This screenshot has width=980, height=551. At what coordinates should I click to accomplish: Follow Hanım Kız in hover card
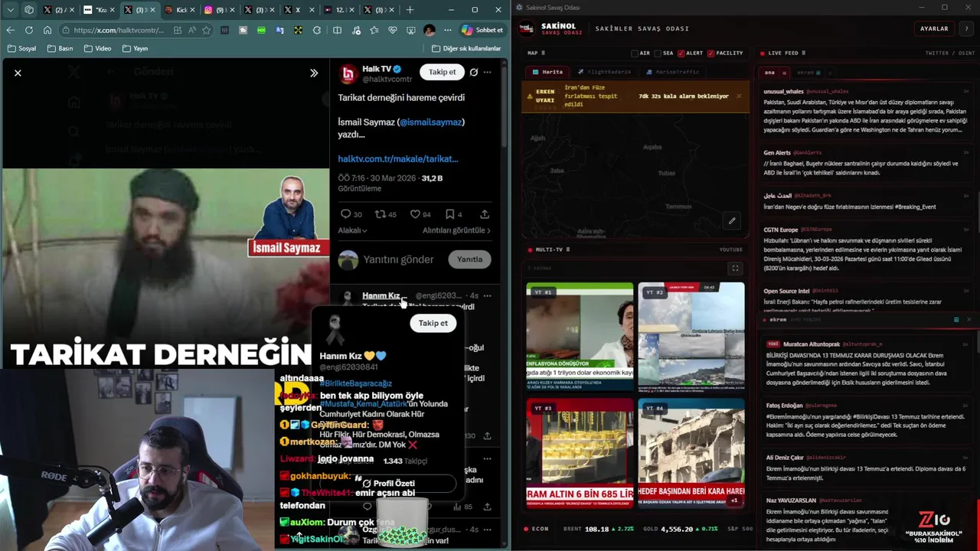pos(433,323)
